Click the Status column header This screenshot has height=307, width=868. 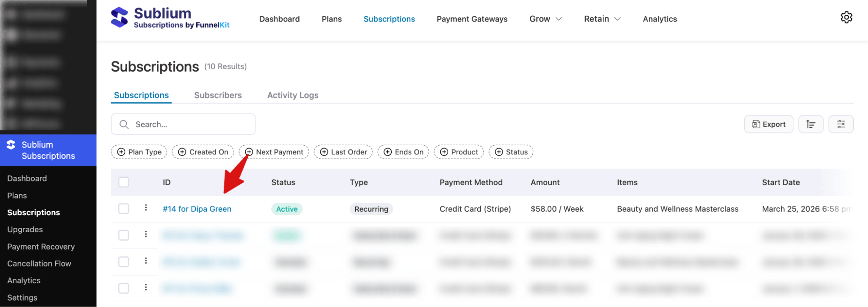click(x=283, y=183)
